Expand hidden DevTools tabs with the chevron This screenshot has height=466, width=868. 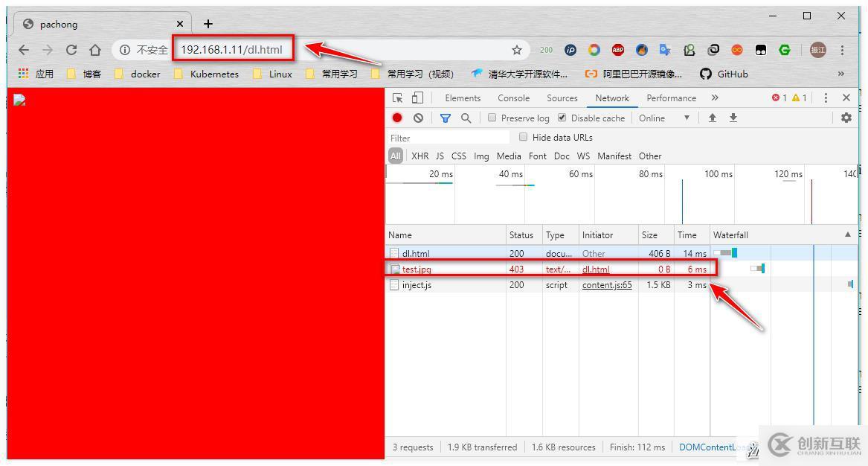pos(715,98)
